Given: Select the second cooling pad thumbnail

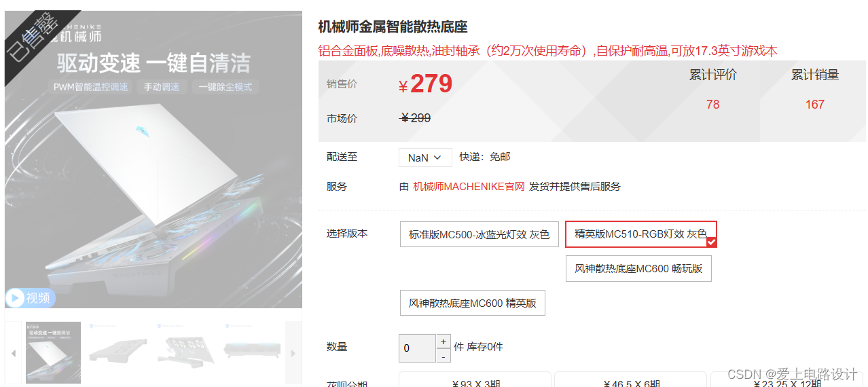Looking at the screenshot, I should point(118,353).
